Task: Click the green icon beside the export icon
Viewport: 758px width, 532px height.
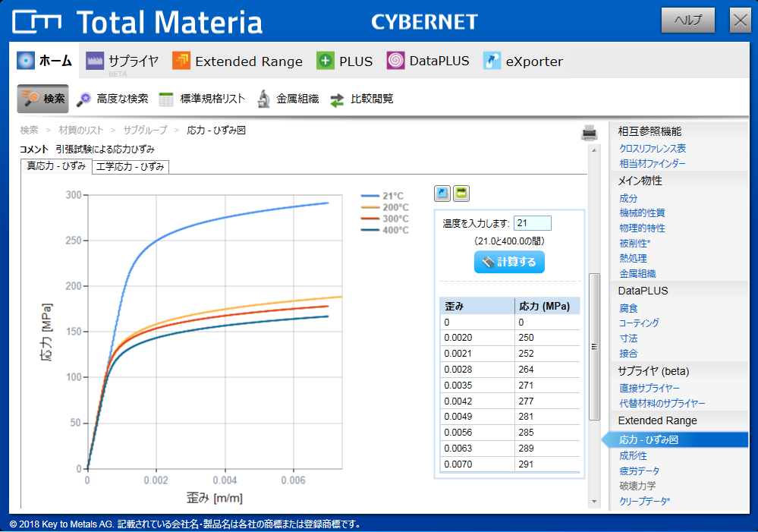Action: pos(461,194)
